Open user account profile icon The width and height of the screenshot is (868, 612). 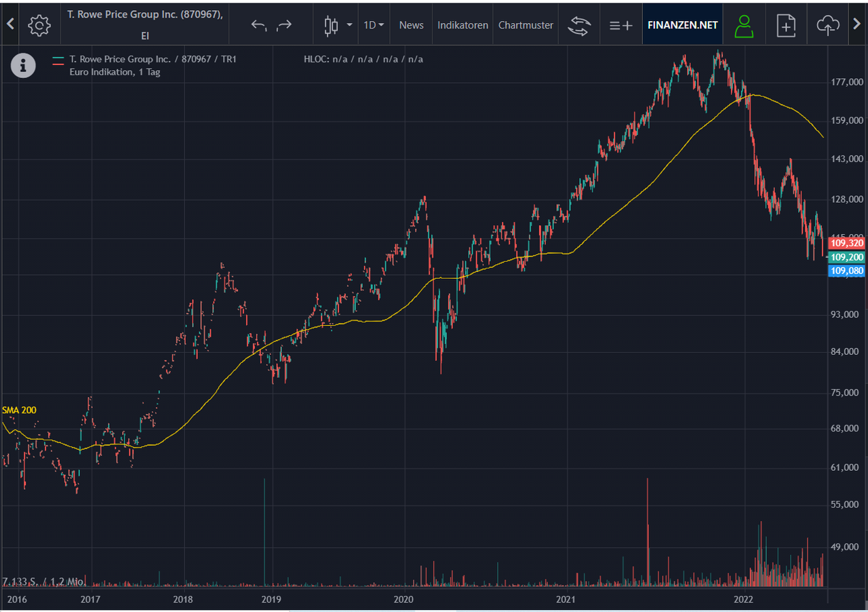pyautogui.click(x=744, y=25)
